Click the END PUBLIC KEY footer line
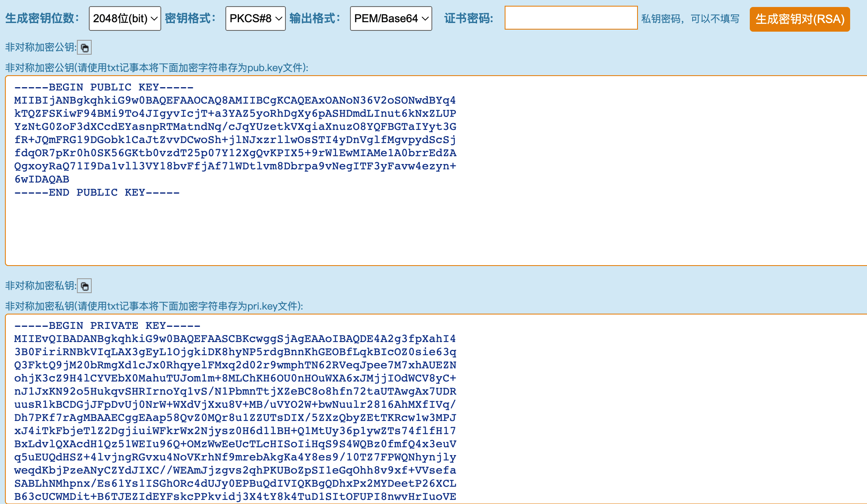The width and height of the screenshot is (867, 504). [97, 192]
